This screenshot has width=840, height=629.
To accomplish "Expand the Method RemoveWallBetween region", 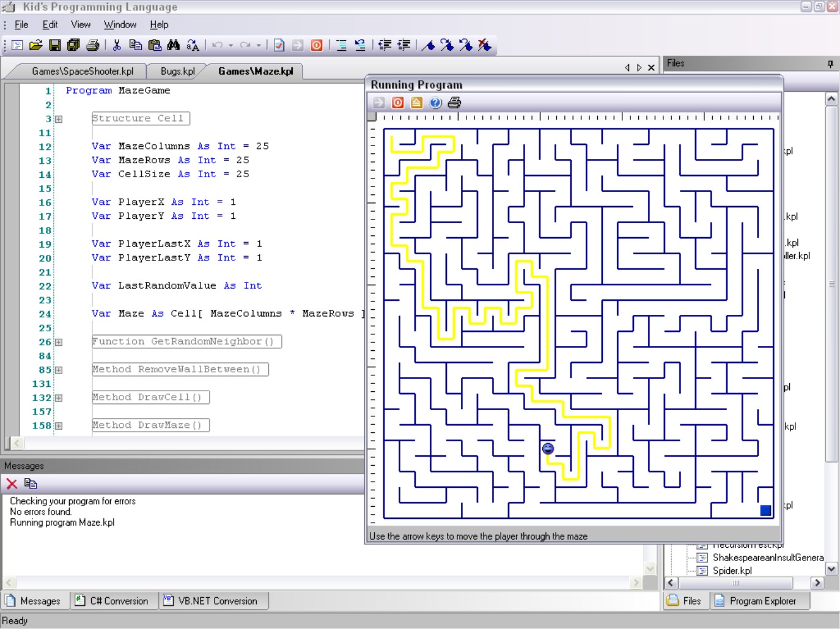I will tap(59, 370).
